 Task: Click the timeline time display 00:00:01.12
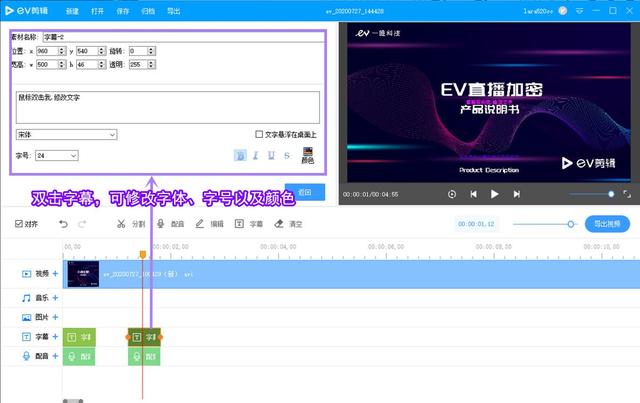[x=476, y=224]
